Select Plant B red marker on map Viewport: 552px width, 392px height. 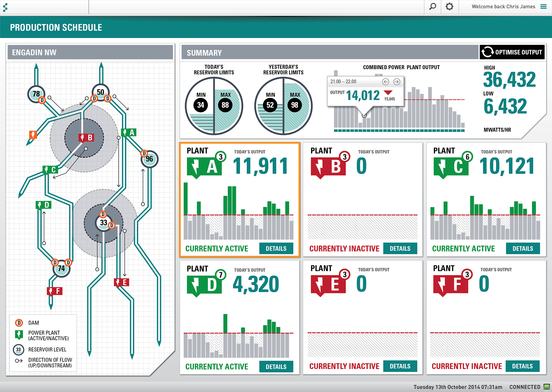pos(86,138)
